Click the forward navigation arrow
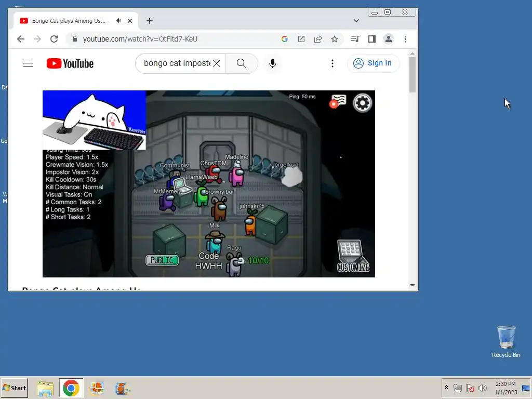Screen dimensions: 532x399 click(x=37, y=39)
